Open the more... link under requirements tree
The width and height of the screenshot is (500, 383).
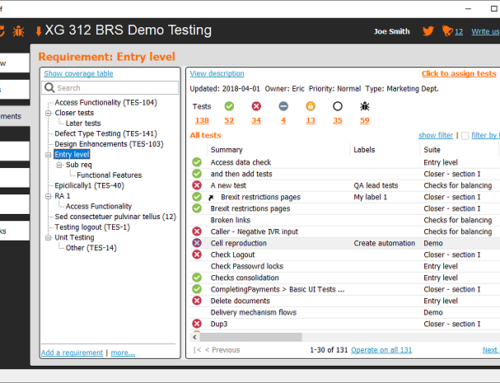coord(123,353)
